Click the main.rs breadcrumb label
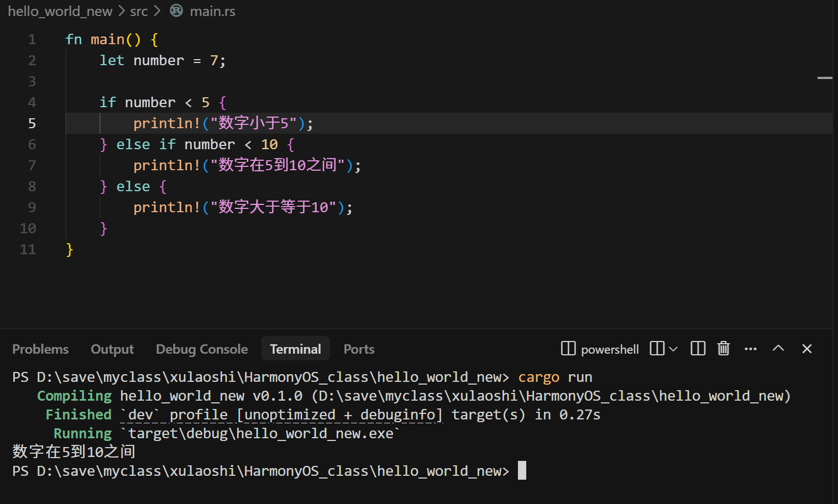 (x=213, y=11)
